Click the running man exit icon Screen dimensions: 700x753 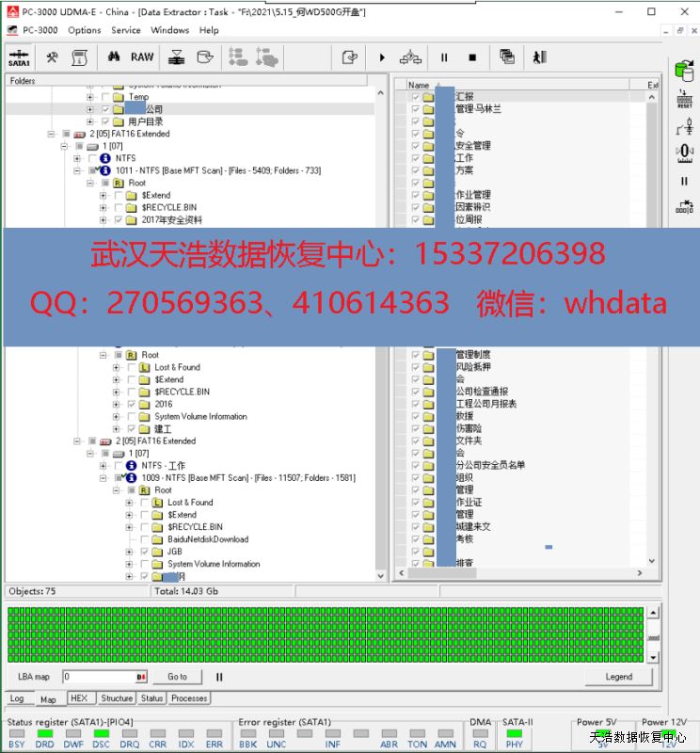(539, 57)
